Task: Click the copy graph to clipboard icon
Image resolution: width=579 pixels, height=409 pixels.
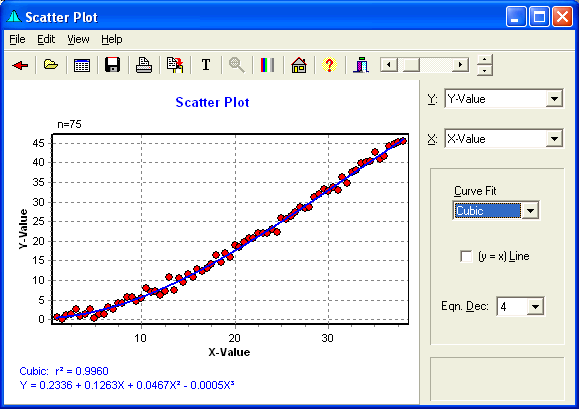Action: tap(175, 65)
